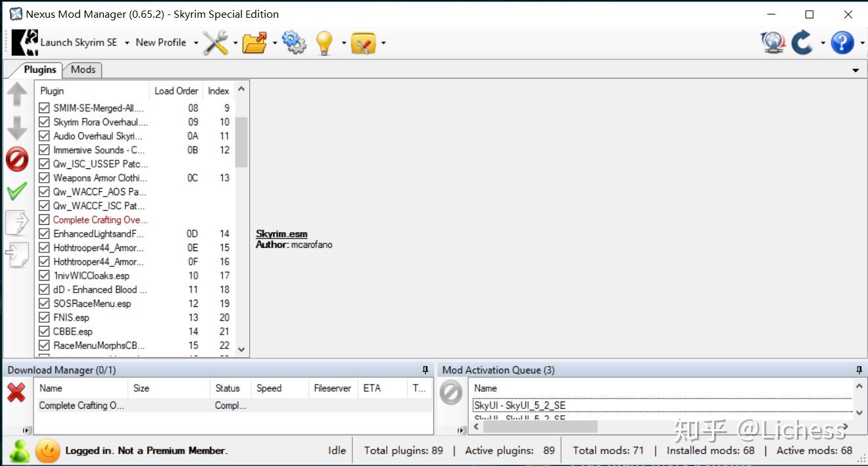Open the Launch Skyrim SE dropdown arrow
Image resolution: width=868 pixels, height=466 pixels.
tap(127, 43)
